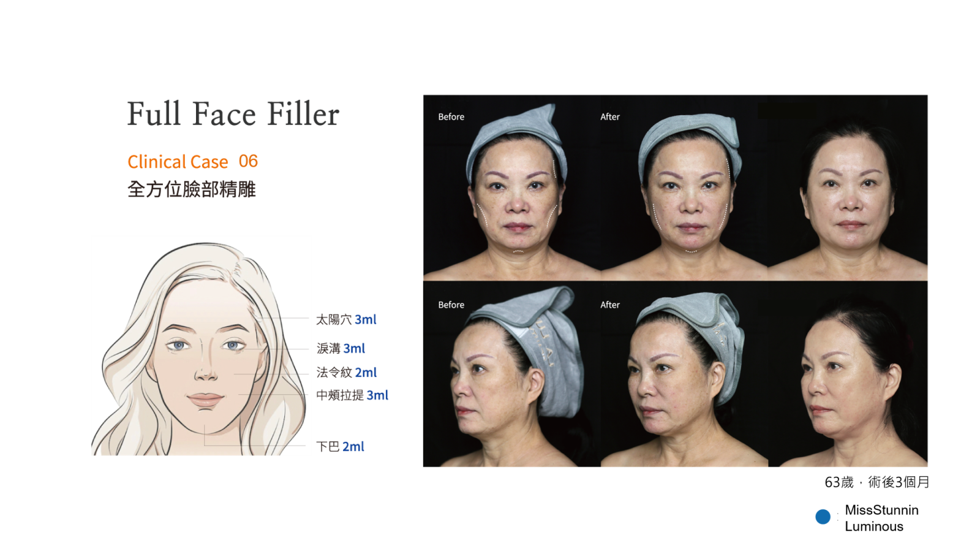Select the 法令紋 2ml annotation
Screen dimensions: 980x551
(347, 372)
